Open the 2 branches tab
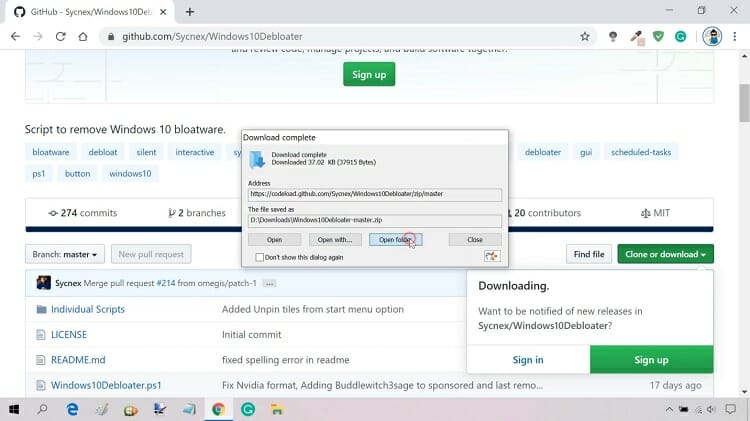This screenshot has height=421, width=750. 197,213
